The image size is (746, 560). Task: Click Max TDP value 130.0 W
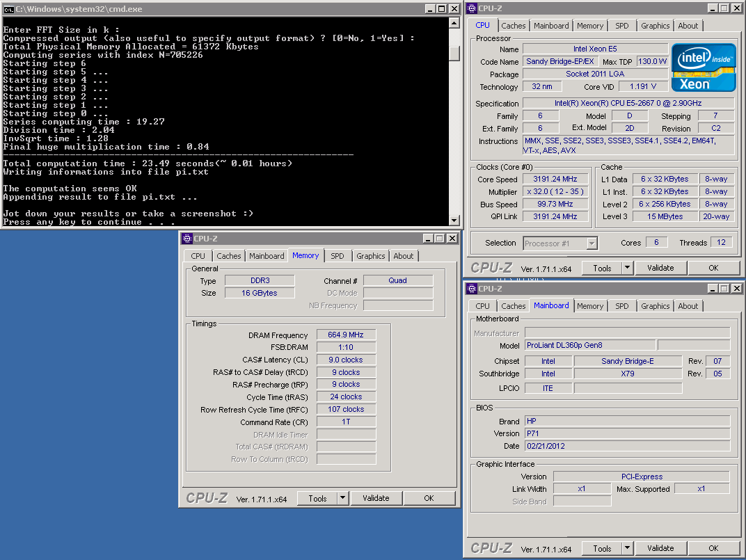(652, 61)
